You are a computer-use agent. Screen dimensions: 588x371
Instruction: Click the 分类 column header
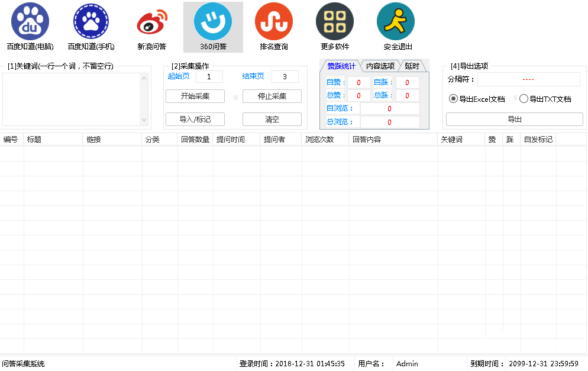coord(160,140)
